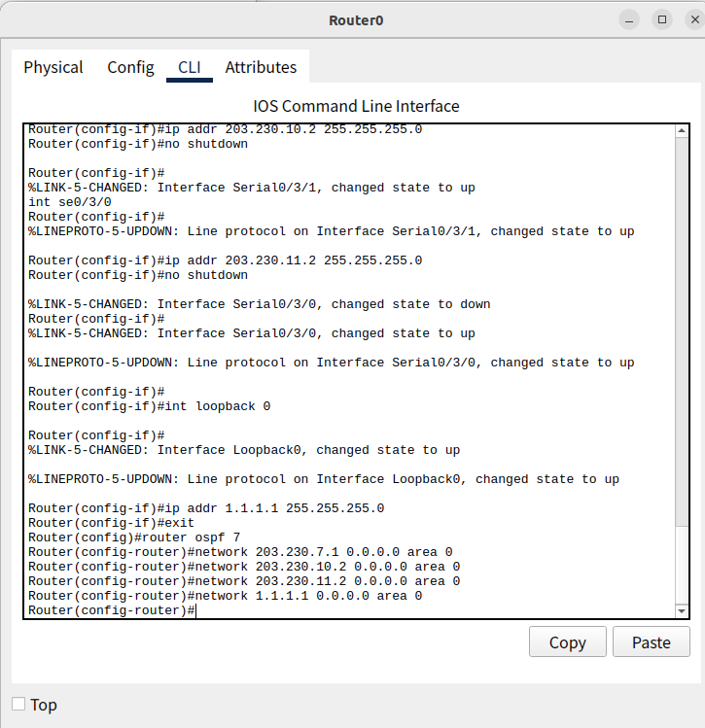Click the 'router ospf 7' command line
Viewport: 705px width, 728px height.
(134, 537)
